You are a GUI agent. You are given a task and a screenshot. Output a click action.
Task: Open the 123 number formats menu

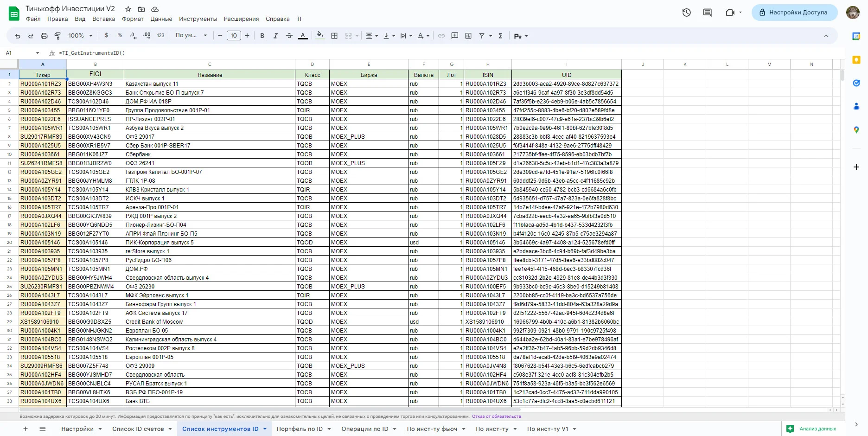click(161, 36)
